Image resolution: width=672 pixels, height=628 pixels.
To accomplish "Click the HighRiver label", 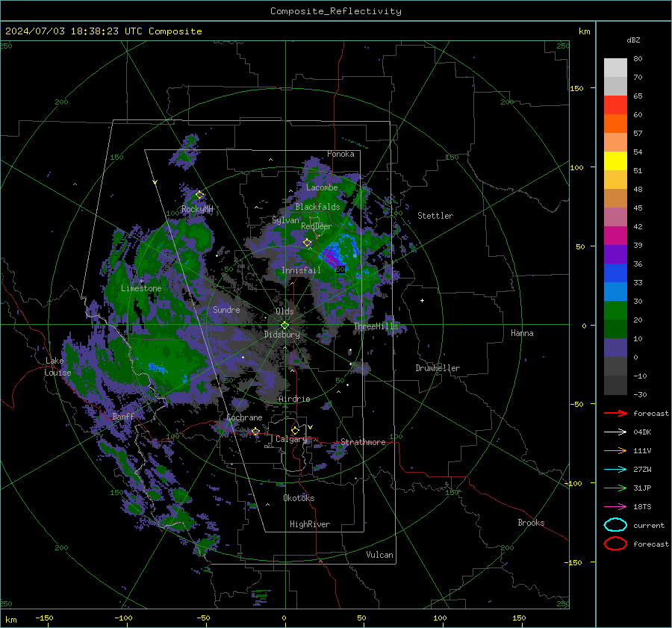I will click(310, 524).
